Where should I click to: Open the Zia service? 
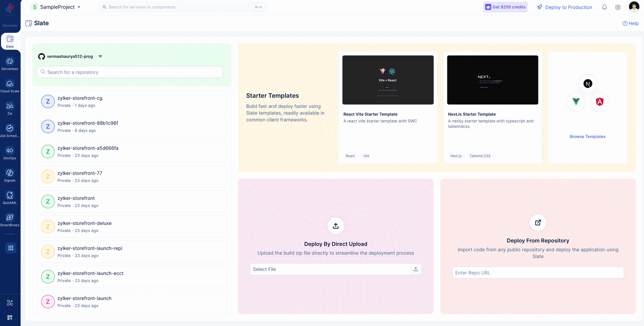click(10, 109)
